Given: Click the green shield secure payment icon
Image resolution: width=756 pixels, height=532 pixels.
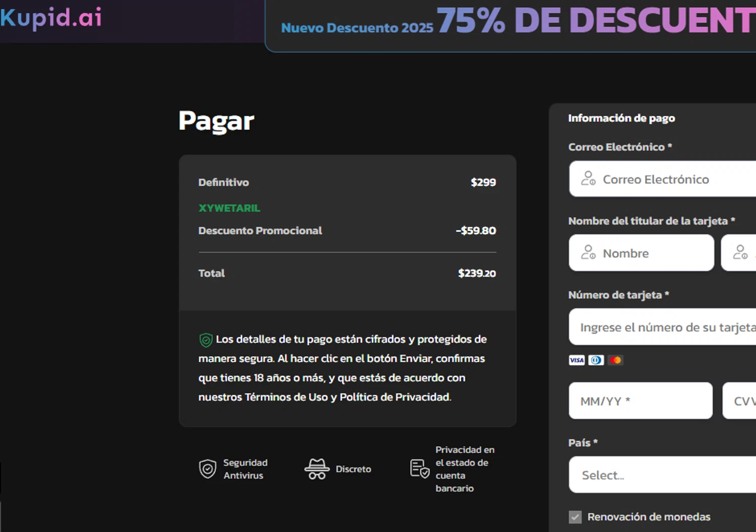Looking at the screenshot, I should (x=206, y=340).
